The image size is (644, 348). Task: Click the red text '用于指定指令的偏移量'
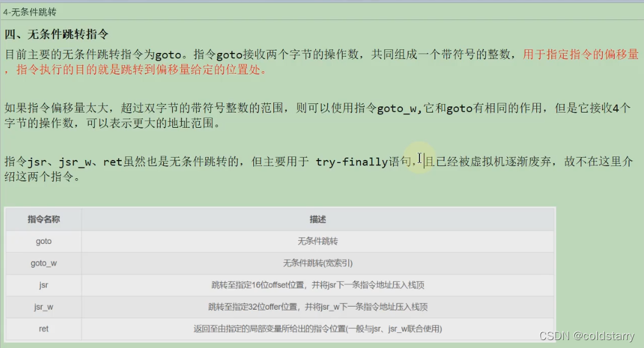point(581,54)
